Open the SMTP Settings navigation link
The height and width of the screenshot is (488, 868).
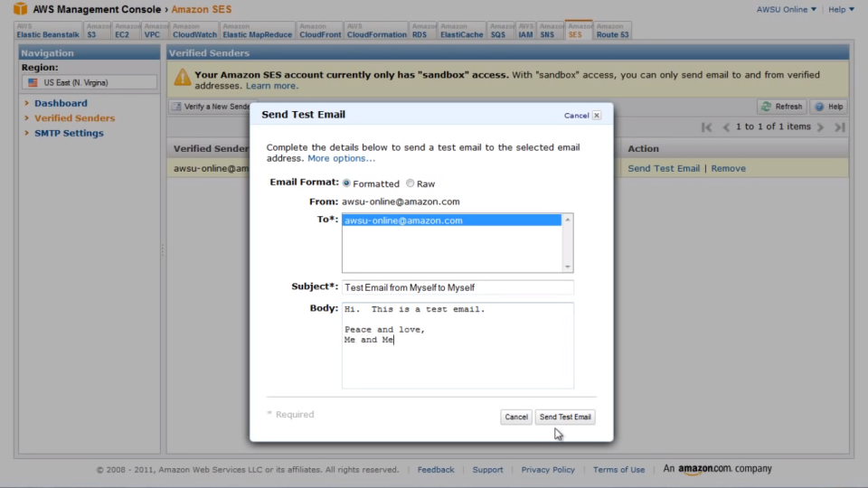[x=69, y=133]
